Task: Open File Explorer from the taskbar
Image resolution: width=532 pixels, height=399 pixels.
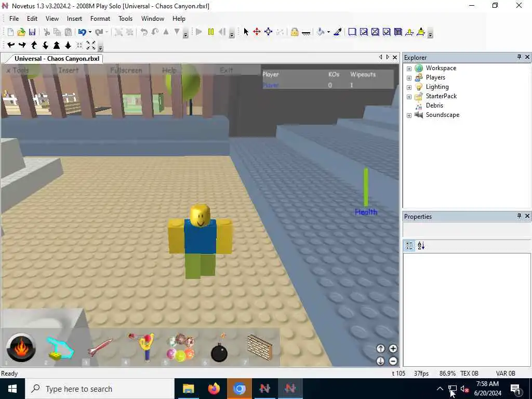Action: 188,389
